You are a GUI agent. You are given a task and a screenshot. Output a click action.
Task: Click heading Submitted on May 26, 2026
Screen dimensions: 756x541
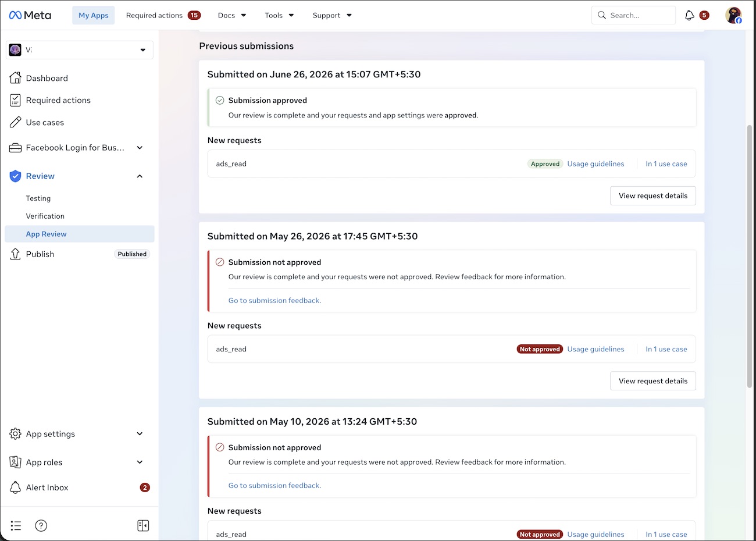[313, 236]
